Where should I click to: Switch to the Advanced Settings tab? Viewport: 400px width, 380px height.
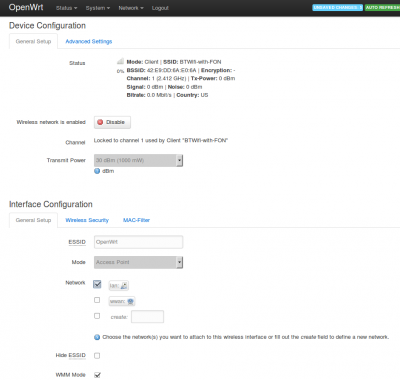[x=89, y=41]
